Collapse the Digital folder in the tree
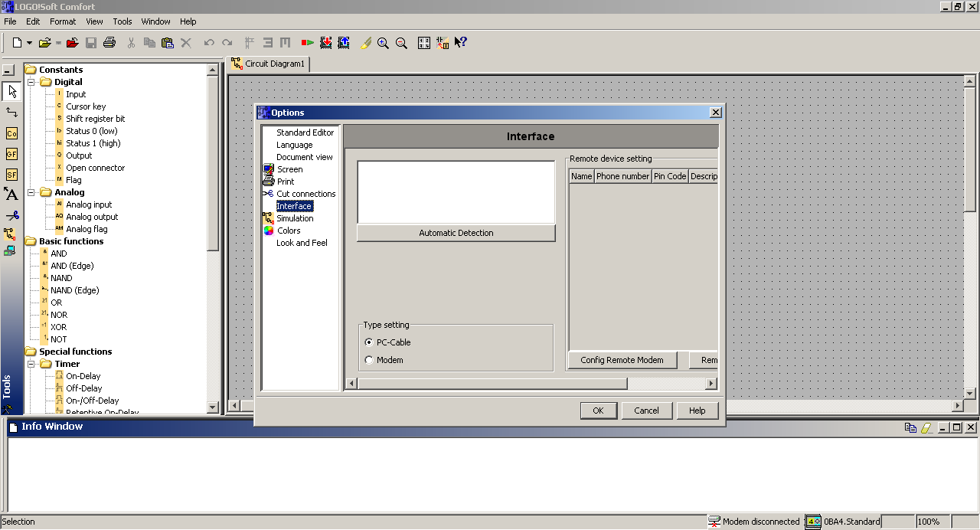This screenshot has height=530, width=980. 31,82
